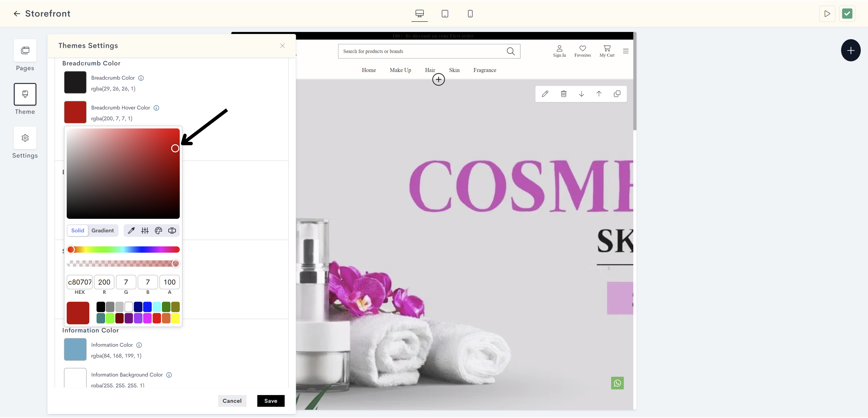Click the Skin menu item

pyautogui.click(x=454, y=70)
